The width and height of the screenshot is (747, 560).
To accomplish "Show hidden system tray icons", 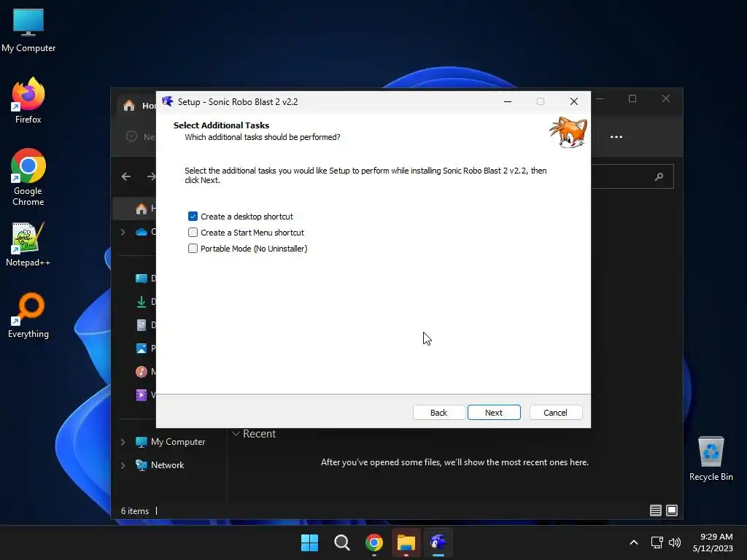I will (634, 542).
